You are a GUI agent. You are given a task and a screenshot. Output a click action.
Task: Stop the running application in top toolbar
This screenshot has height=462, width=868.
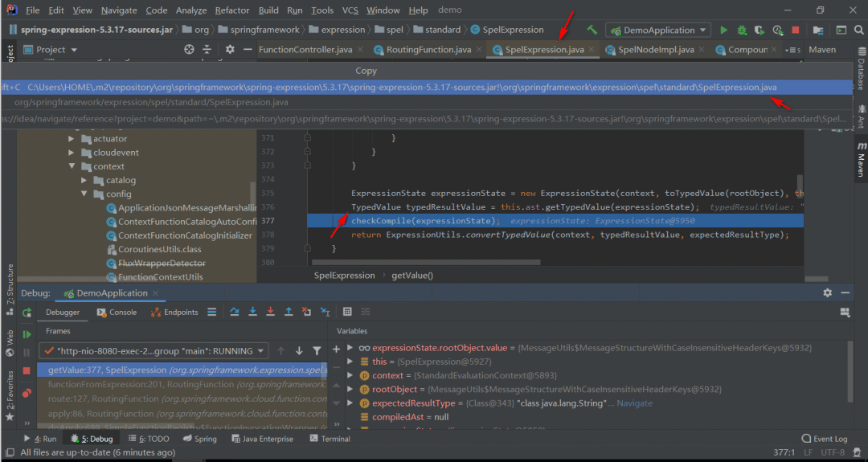[x=796, y=30]
